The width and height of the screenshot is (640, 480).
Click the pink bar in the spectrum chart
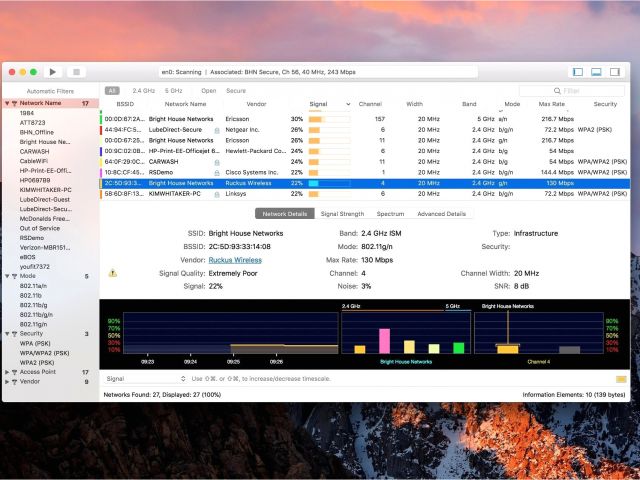(384, 340)
